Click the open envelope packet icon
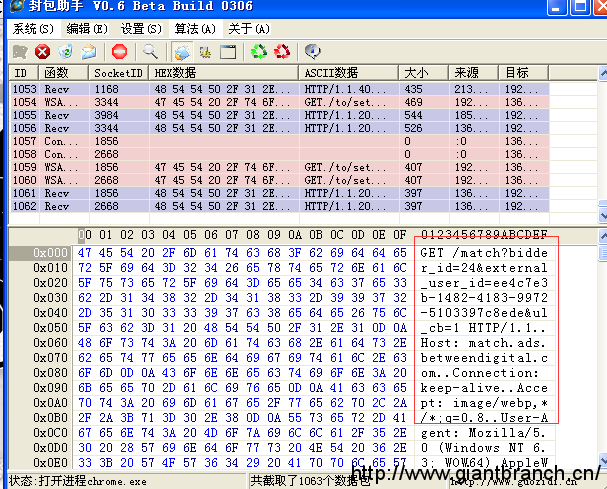 pos(89,51)
